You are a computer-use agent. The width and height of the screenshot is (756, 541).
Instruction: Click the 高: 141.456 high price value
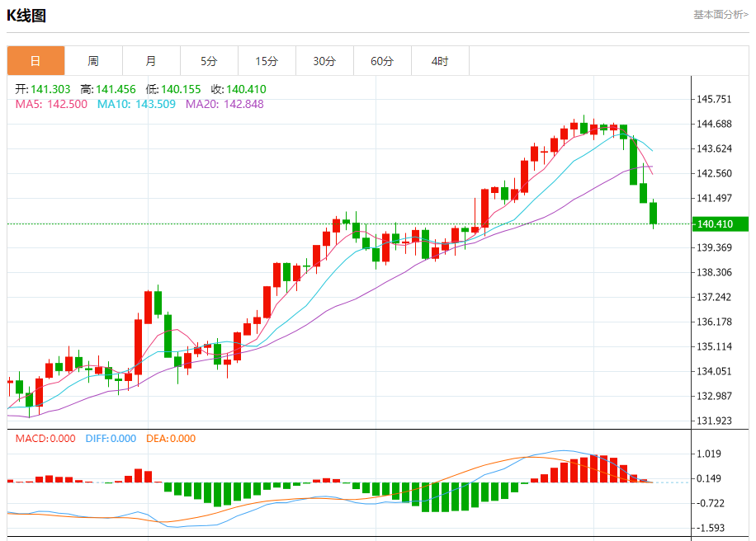click(x=108, y=89)
